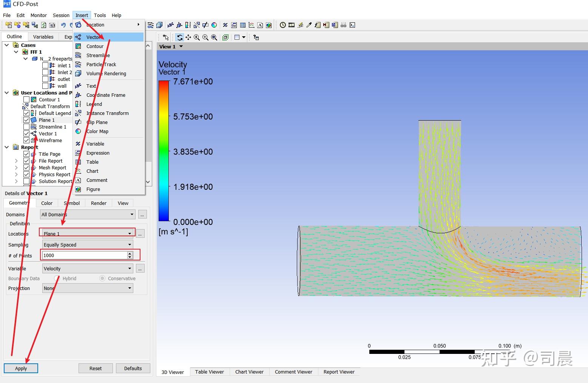Screen dimensions: 588x383
Task: Click the Clip Plane toolbar icon
Action: point(205,25)
